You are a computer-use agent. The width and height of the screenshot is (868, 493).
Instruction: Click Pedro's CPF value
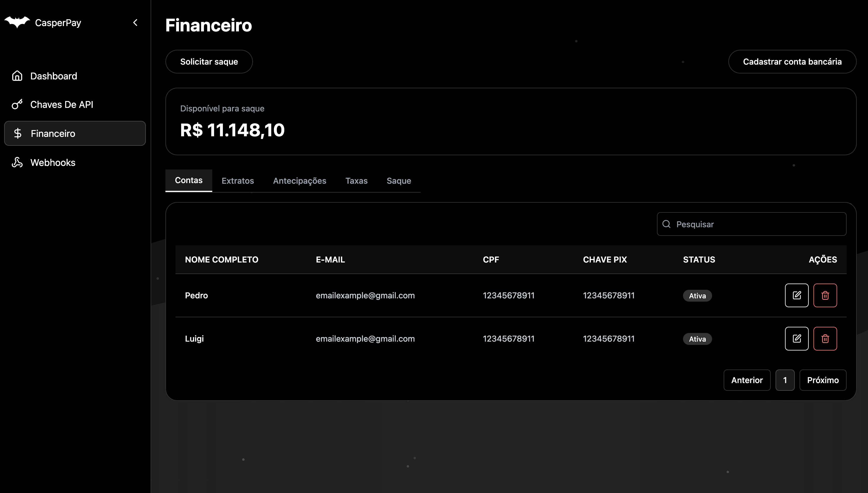pos(508,296)
